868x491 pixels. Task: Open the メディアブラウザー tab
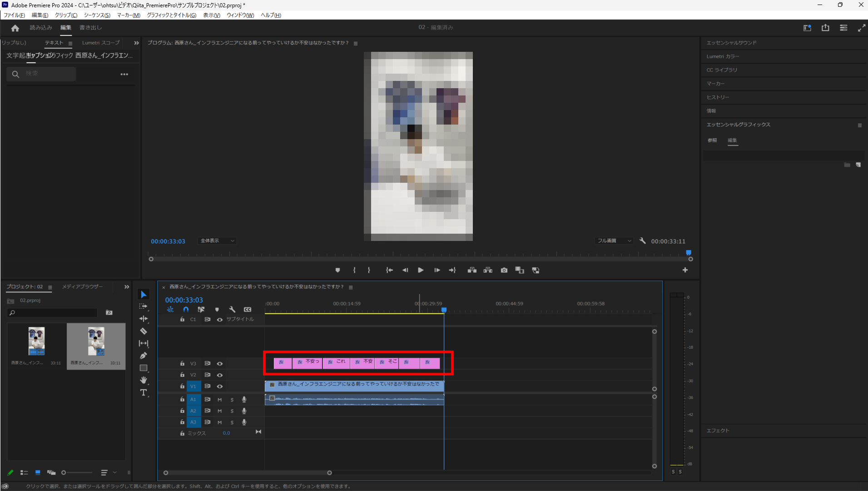tap(83, 287)
